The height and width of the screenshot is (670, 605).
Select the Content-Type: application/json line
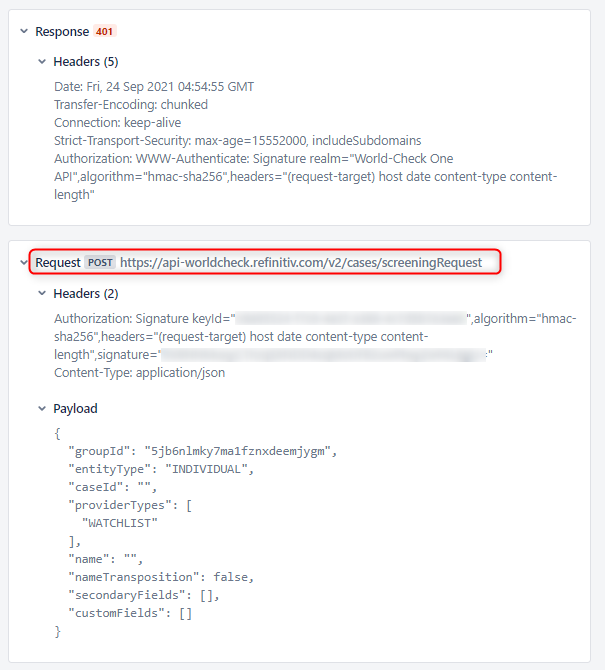(x=139, y=373)
